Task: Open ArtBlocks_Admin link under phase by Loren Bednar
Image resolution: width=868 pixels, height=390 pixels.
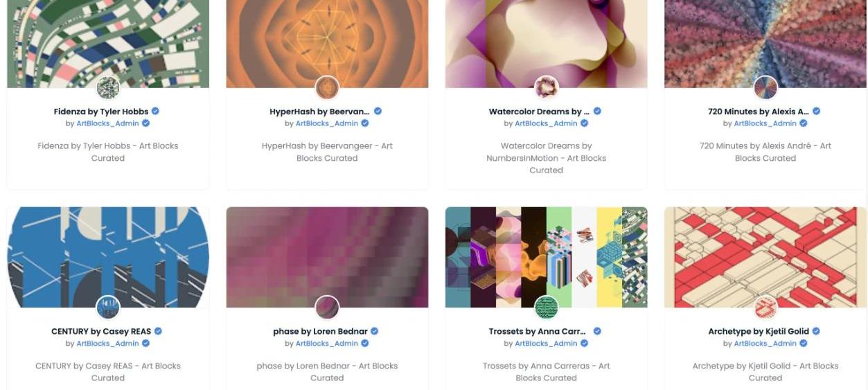Action: click(x=327, y=344)
